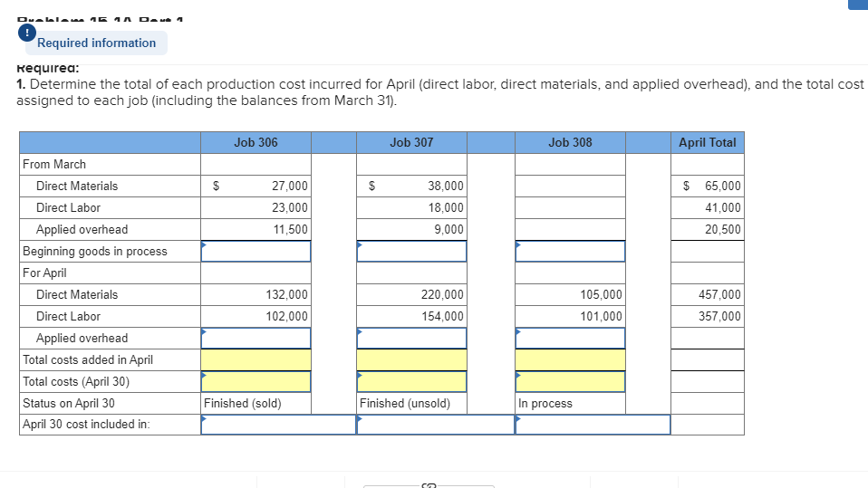
Task: Open the Required information label
Action: pyautogui.click(x=96, y=43)
